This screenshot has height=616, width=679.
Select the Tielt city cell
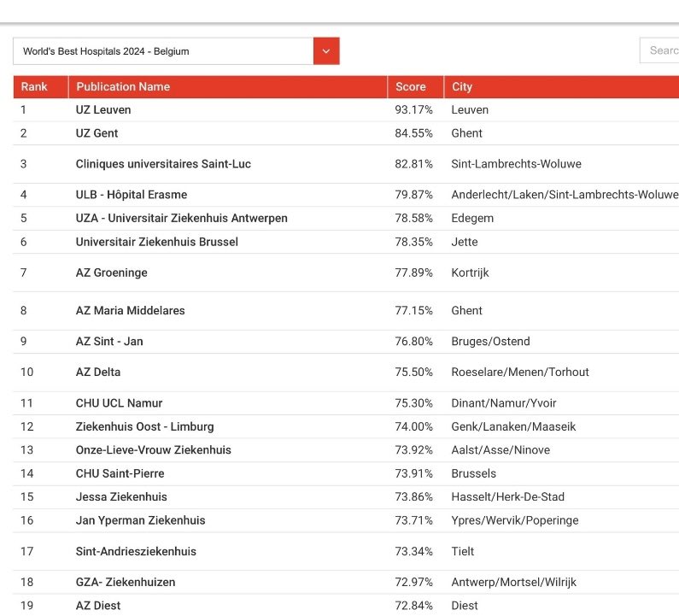coord(462,551)
